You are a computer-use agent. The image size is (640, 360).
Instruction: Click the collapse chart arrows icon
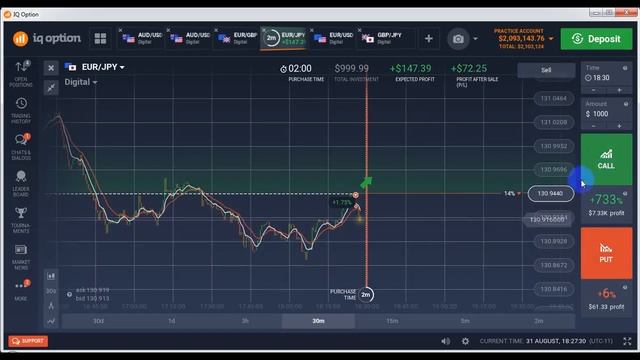(x=51, y=87)
